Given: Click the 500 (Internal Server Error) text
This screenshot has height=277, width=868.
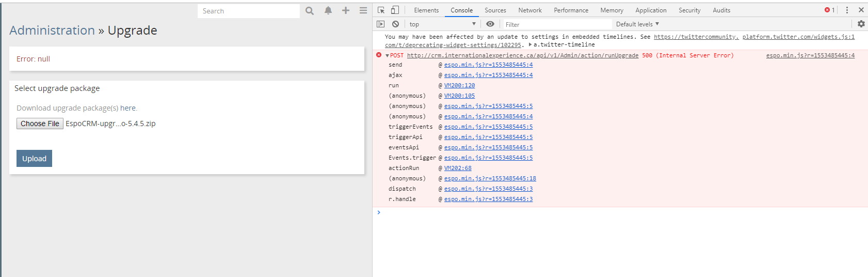Looking at the screenshot, I should point(688,55).
